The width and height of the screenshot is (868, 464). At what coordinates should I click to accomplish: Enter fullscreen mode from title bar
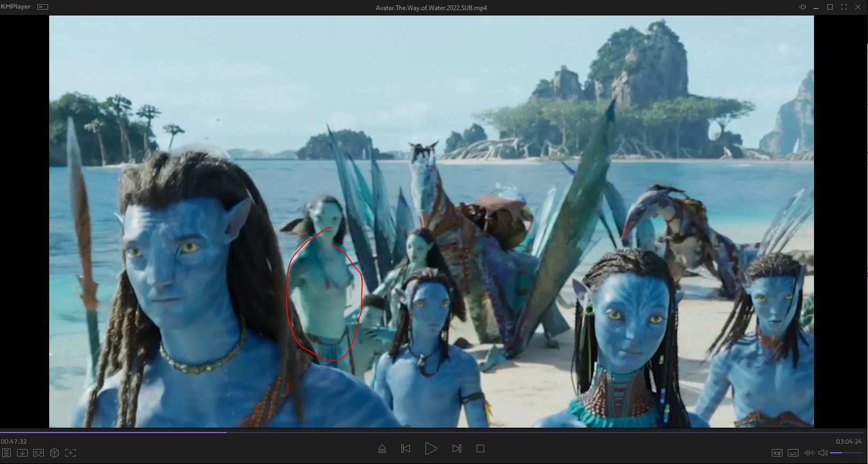tap(844, 7)
